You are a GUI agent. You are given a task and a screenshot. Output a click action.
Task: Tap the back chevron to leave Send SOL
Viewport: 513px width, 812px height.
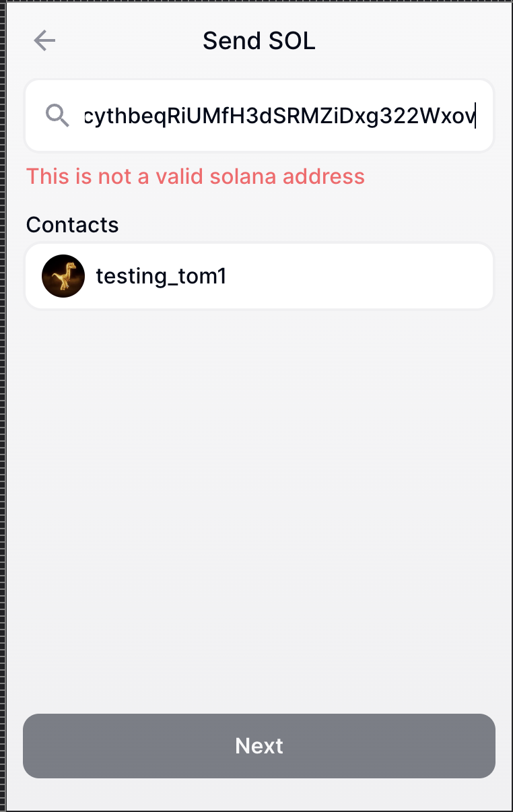pos(44,40)
